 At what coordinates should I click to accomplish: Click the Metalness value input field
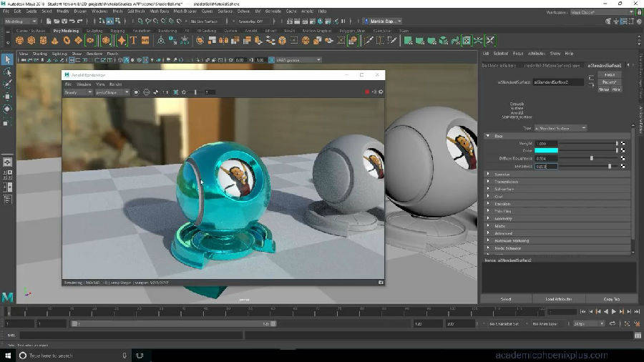546,166
